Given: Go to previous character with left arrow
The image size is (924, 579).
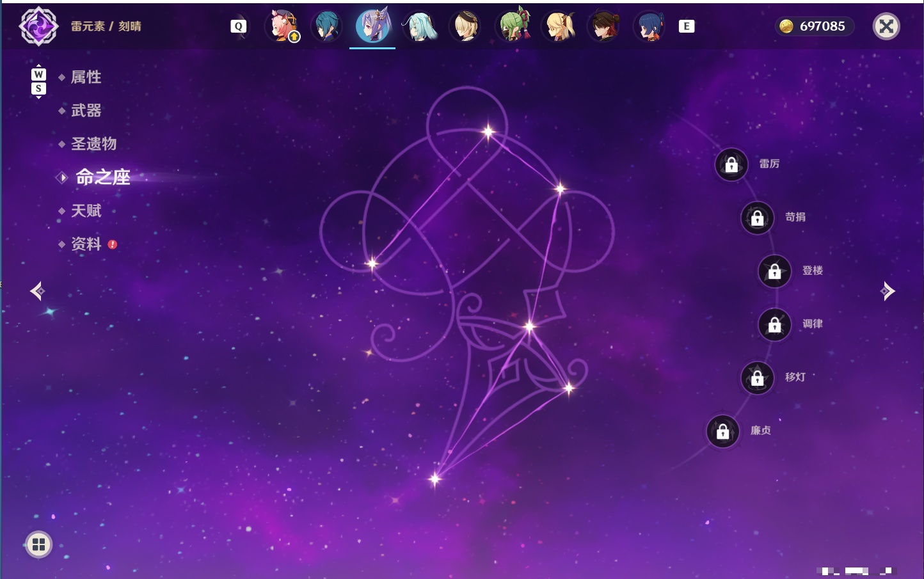Looking at the screenshot, I should click(37, 291).
